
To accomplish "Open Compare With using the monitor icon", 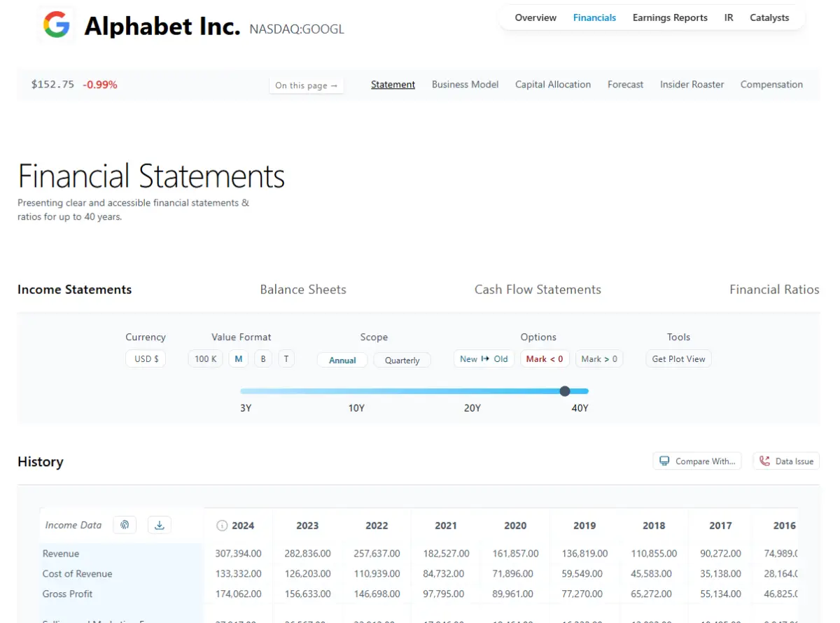I will pos(664,461).
